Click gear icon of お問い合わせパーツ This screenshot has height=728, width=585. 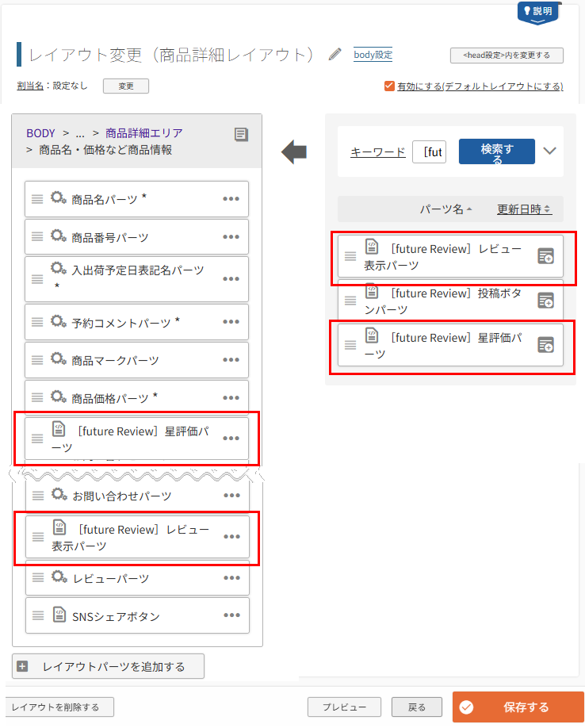coord(59,495)
